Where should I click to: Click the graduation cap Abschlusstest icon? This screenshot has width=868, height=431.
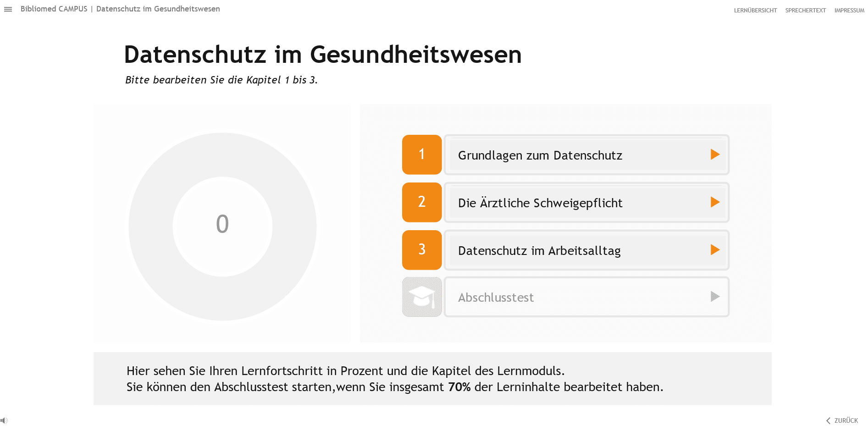coord(422,297)
